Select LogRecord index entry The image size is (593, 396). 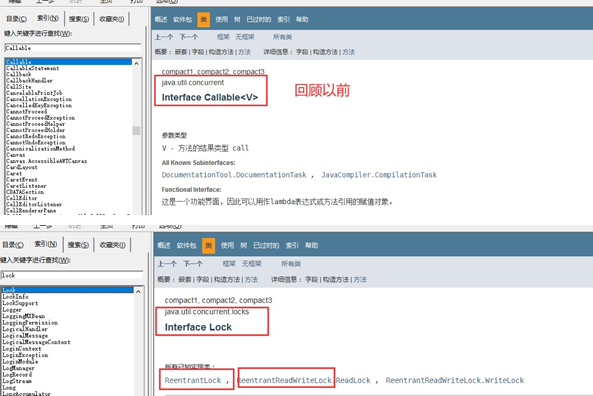[x=17, y=374]
